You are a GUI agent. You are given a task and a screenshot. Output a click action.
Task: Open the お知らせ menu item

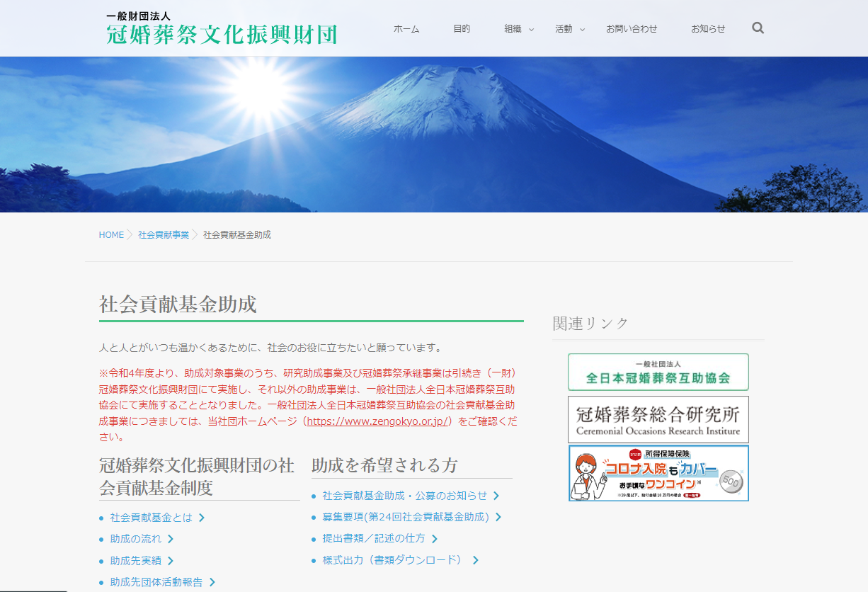point(708,29)
